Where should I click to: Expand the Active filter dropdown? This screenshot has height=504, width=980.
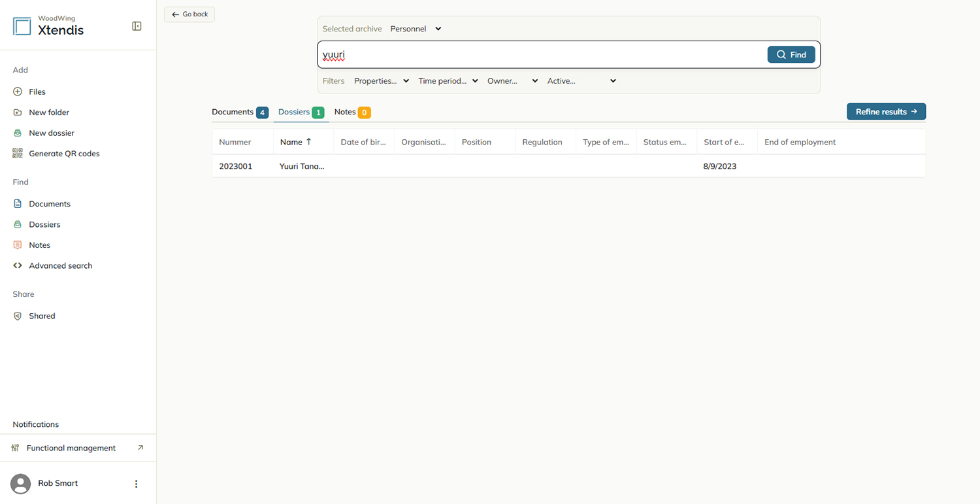[581, 81]
